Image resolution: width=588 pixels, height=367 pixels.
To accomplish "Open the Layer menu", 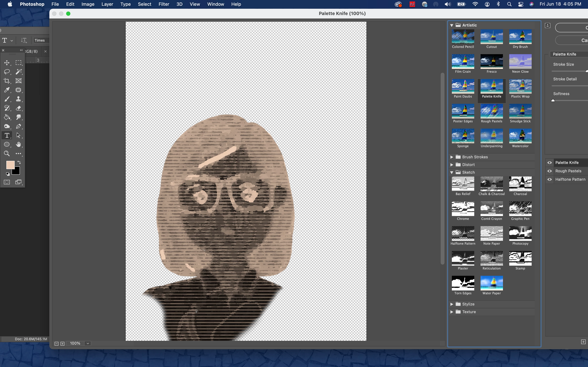I will [x=107, y=4].
